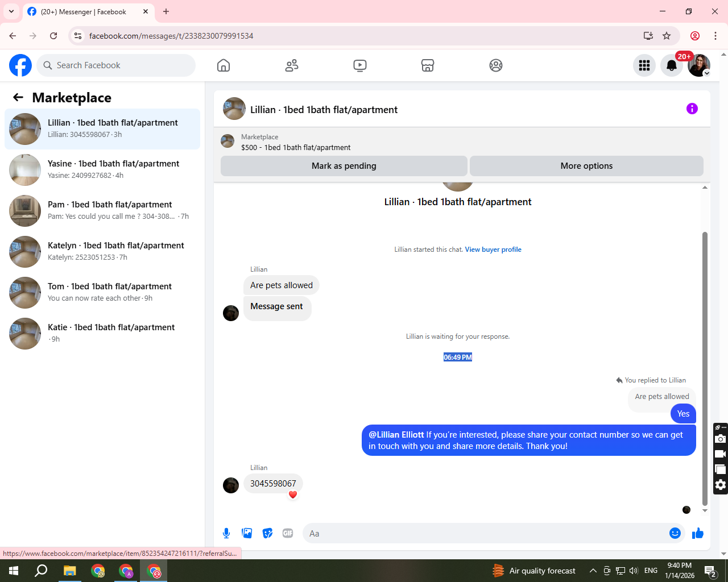The image size is (728, 582).
Task: Open Windows taskbar search
Action: pos(41,571)
